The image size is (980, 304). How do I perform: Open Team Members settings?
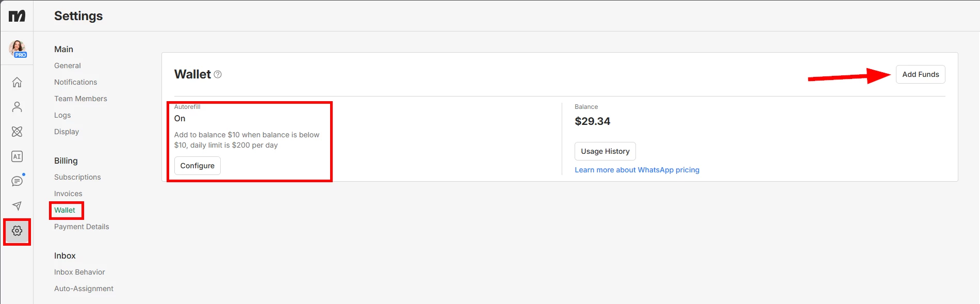pos(80,99)
